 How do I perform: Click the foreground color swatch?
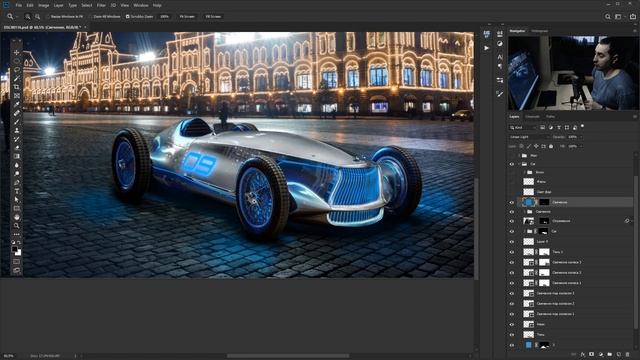tap(15, 249)
